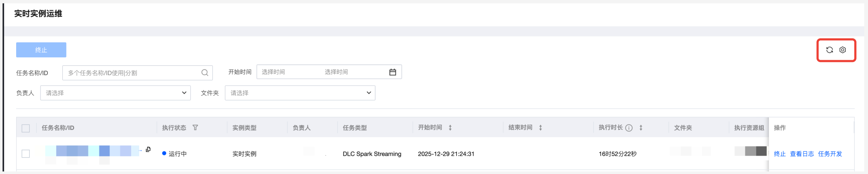Click the info icon next to 执行时长
This screenshot has width=868, height=174.
pos(629,128)
